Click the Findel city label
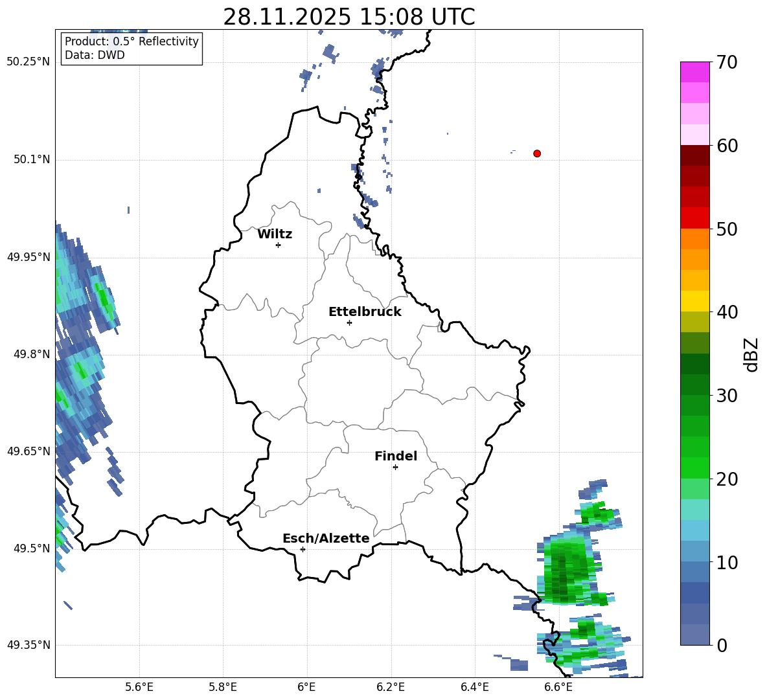The height and width of the screenshot is (700, 767). [x=396, y=456]
